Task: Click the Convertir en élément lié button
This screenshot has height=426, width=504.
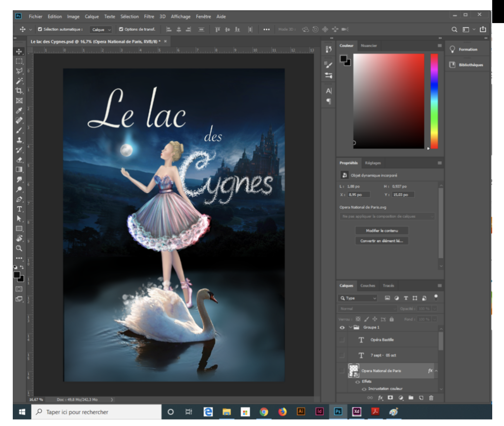Action: [382, 241]
